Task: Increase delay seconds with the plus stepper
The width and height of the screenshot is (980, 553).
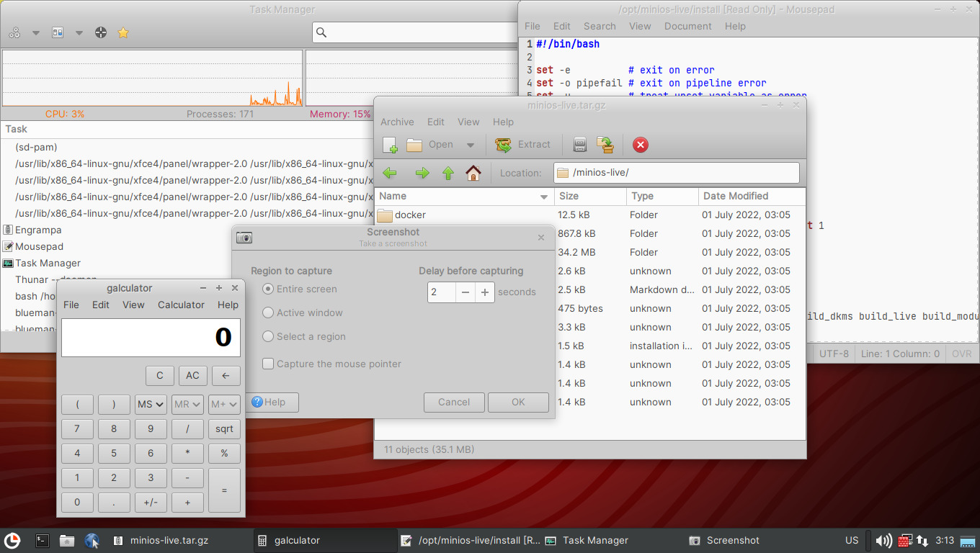Action: pyautogui.click(x=485, y=292)
